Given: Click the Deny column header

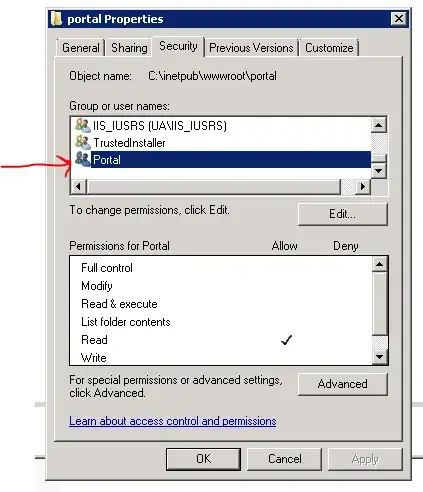Looking at the screenshot, I should [x=346, y=246].
